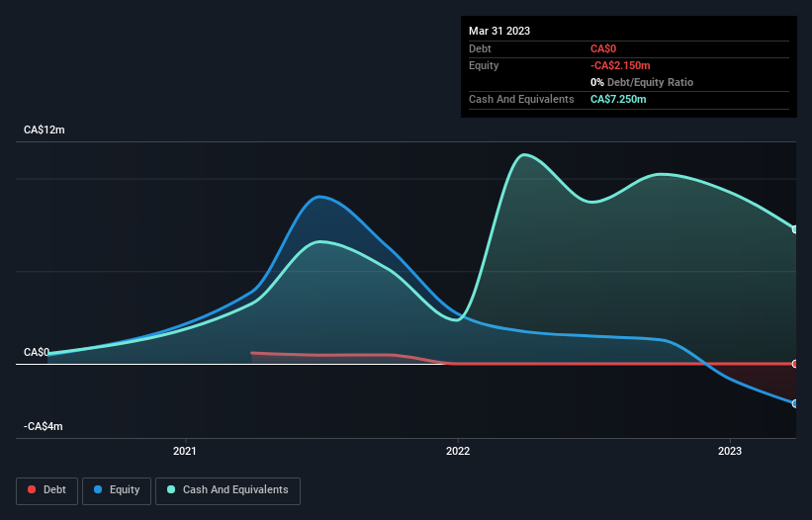Viewport: 812px width, 520px height.
Task: Click the 2021 x-axis label
Action: 185,451
